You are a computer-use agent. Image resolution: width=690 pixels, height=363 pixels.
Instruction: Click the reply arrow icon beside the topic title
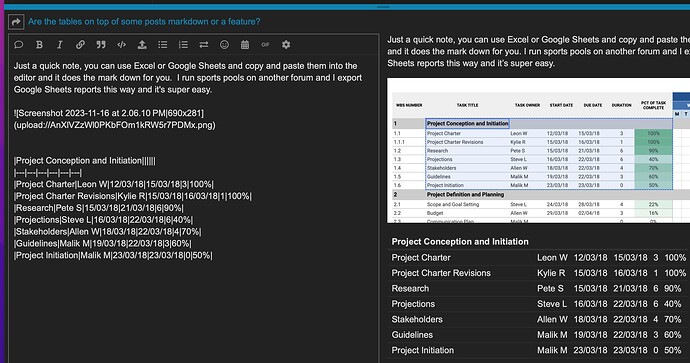(x=16, y=22)
